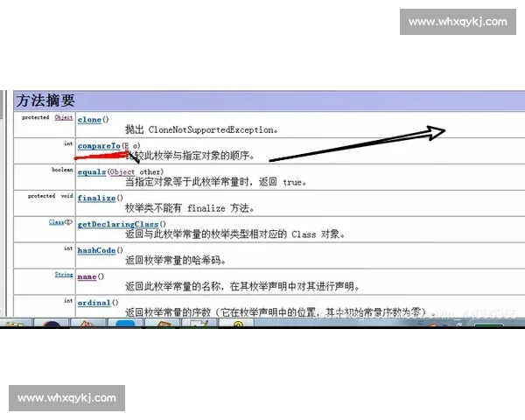This screenshot has width=525, height=420.
Task: Click the E parameter type in compareTo
Action: click(x=126, y=146)
